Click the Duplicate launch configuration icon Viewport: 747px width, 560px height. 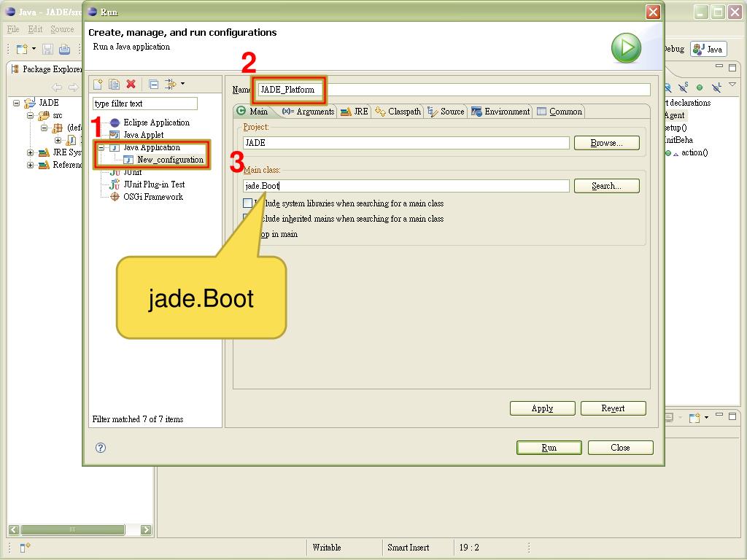coord(114,85)
